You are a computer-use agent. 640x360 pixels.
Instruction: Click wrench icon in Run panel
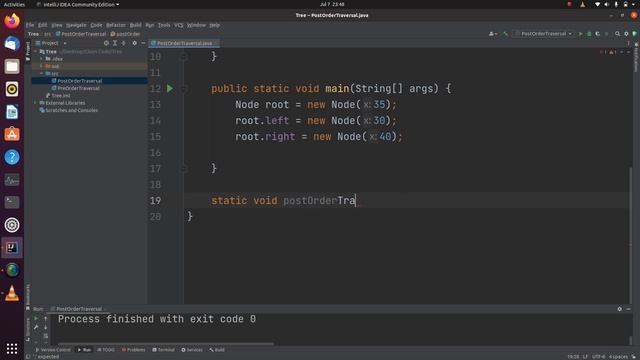36,327
